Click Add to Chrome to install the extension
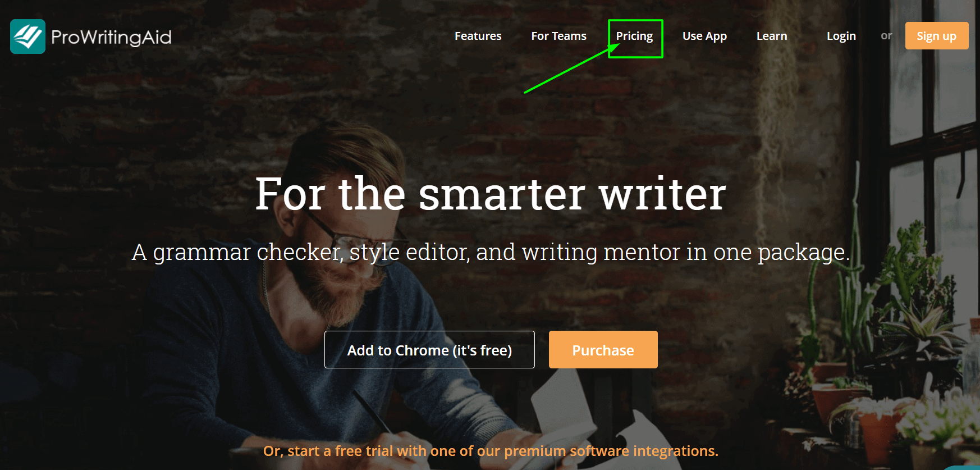The image size is (980, 470). [x=429, y=349]
